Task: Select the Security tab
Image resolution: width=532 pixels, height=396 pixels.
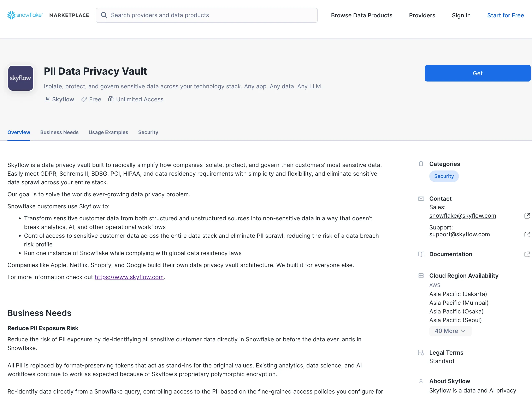Action: click(148, 132)
